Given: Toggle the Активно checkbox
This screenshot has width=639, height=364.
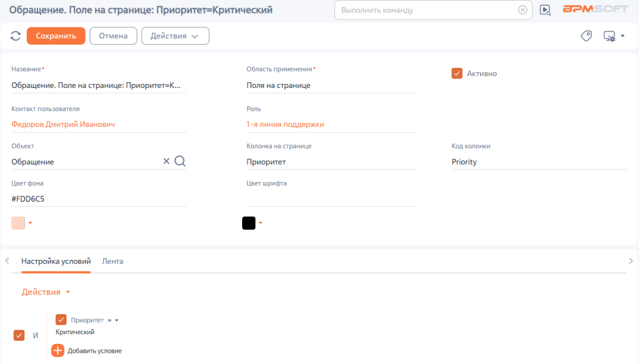Looking at the screenshot, I should click(x=457, y=74).
